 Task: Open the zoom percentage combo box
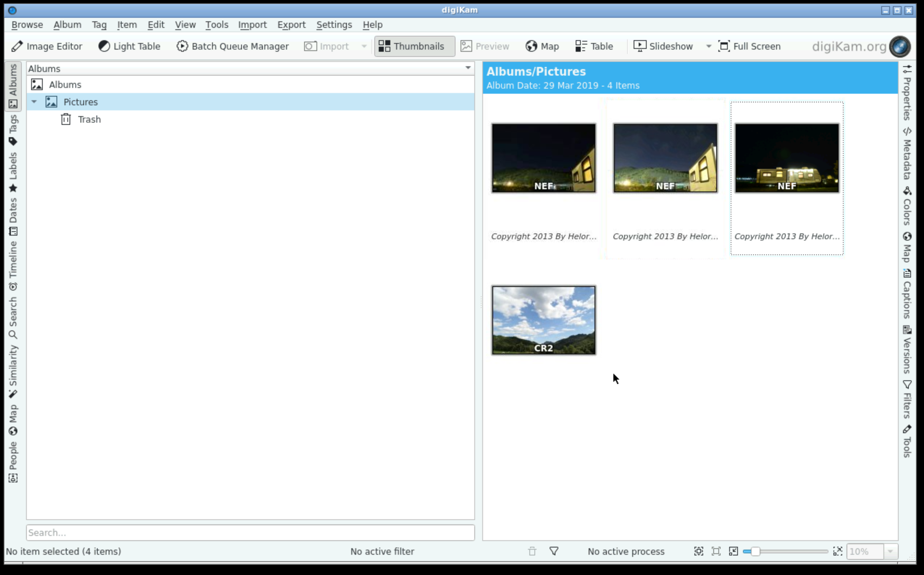pyautogui.click(x=872, y=551)
